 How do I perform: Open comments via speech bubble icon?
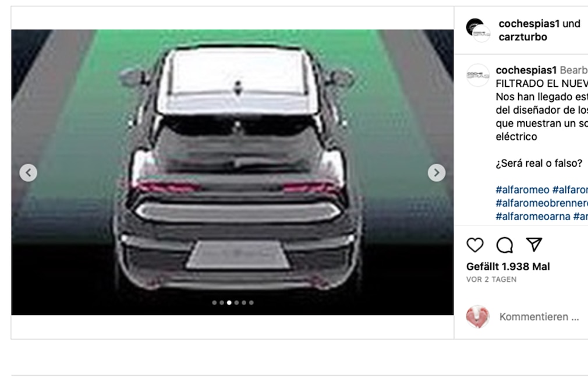504,245
